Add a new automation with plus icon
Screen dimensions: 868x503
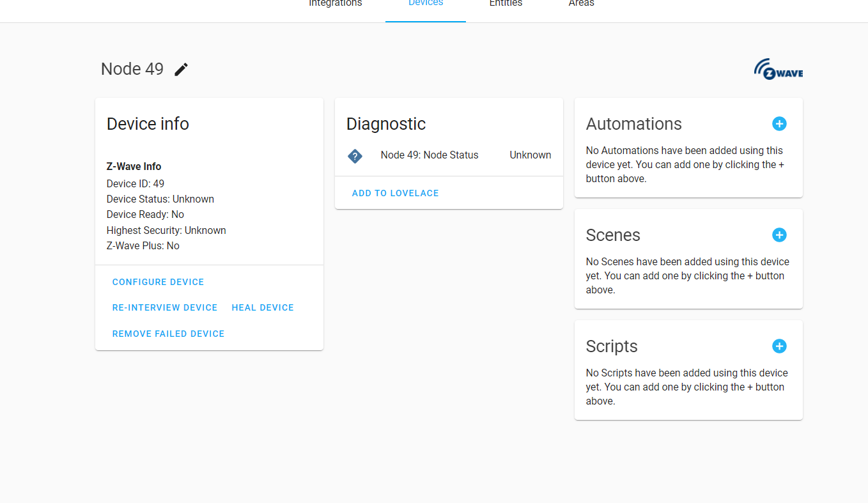click(779, 124)
